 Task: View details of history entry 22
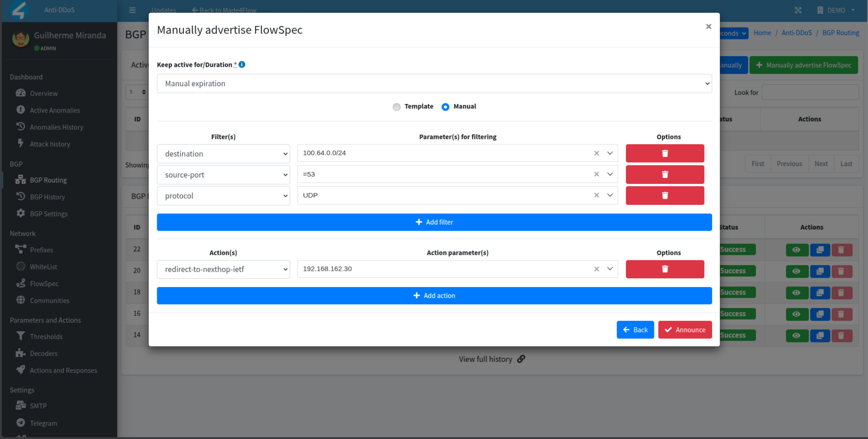[x=797, y=250]
